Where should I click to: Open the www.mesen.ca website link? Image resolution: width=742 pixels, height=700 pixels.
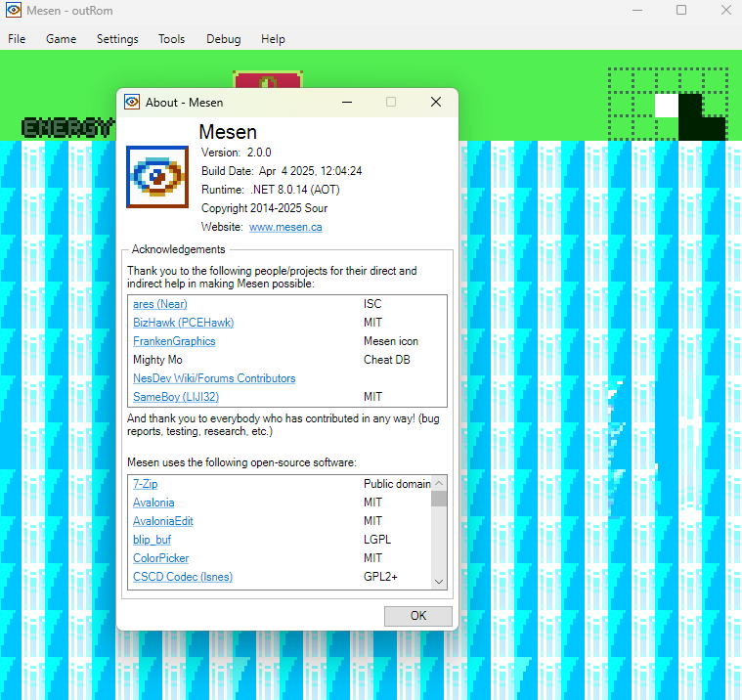coord(285,227)
